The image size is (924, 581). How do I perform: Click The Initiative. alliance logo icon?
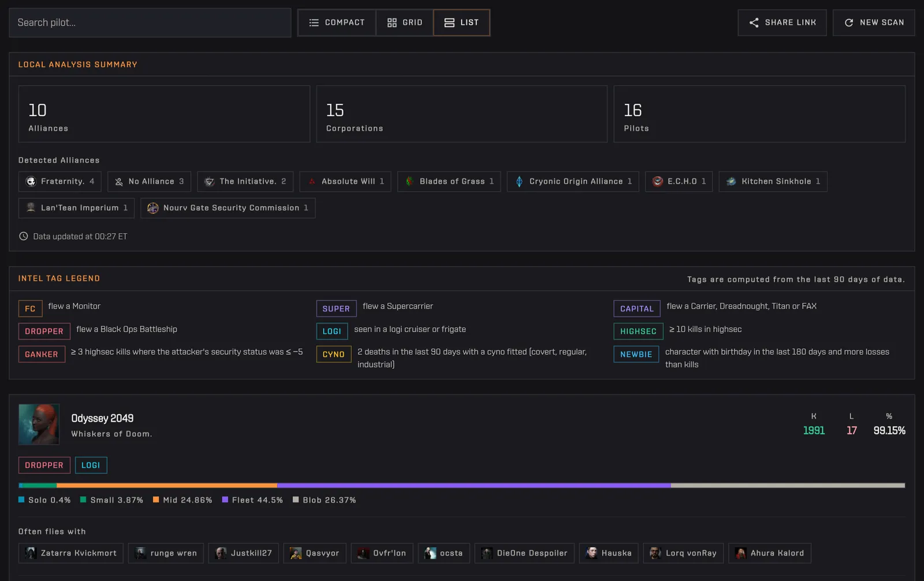tap(210, 181)
